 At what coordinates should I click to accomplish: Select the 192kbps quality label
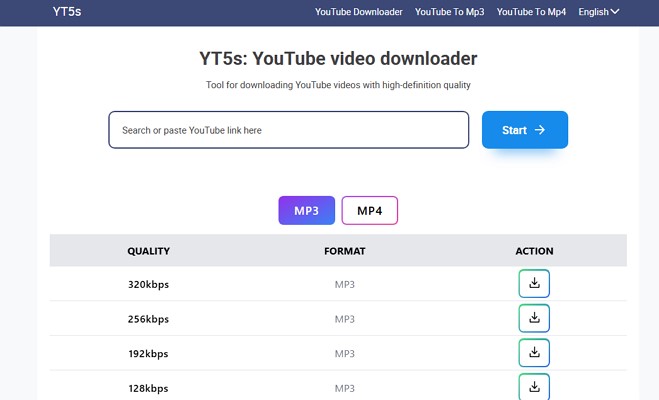coord(148,354)
